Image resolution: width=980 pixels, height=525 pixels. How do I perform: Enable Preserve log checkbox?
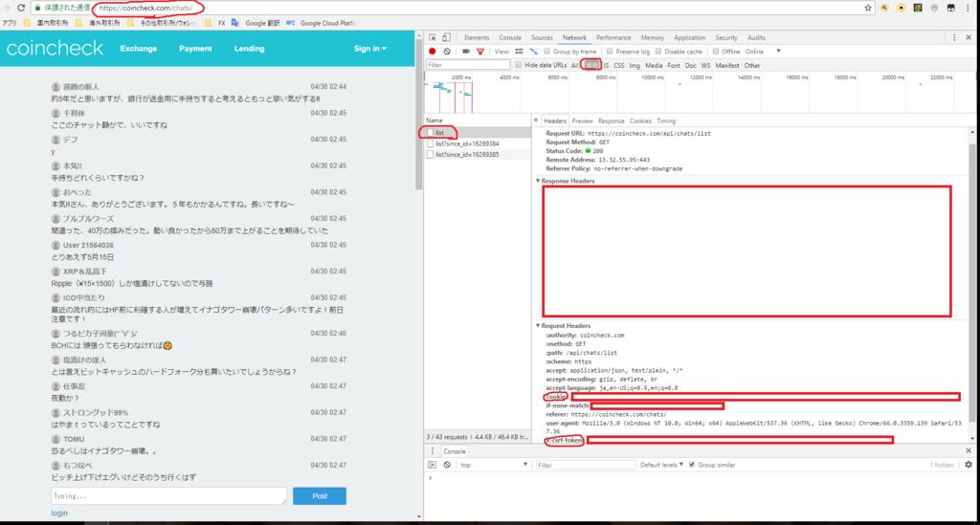(x=610, y=52)
